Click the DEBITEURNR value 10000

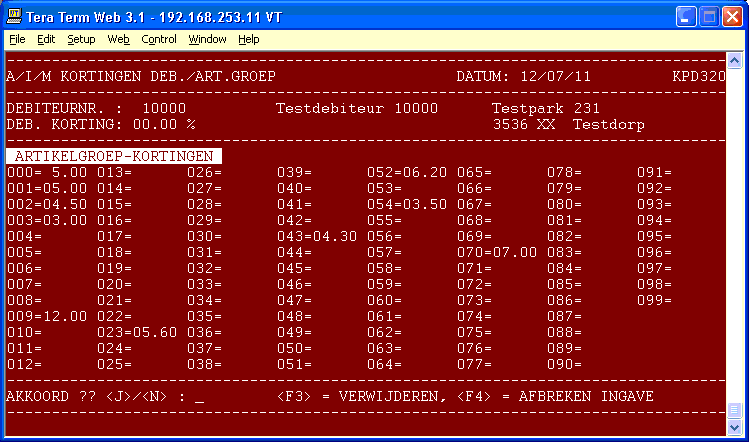(164, 108)
